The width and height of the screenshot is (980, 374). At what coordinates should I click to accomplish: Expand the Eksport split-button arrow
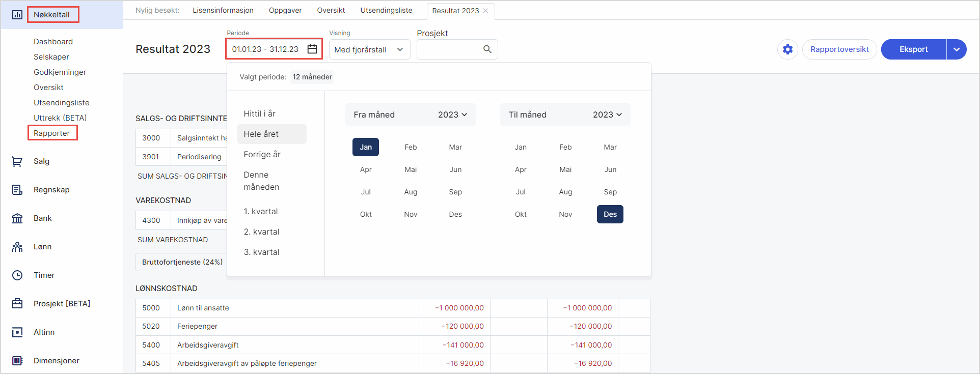tap(956, 49)
